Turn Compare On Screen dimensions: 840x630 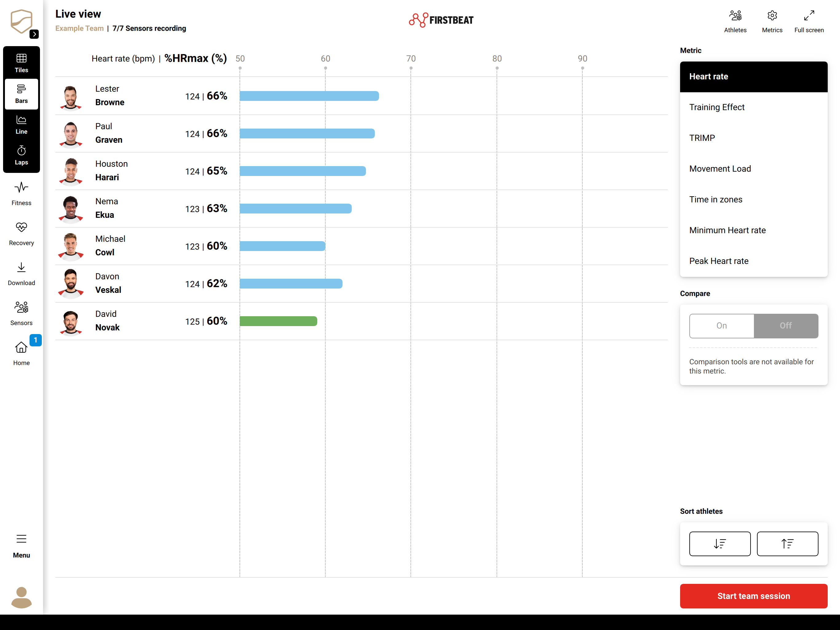[722, 326]
